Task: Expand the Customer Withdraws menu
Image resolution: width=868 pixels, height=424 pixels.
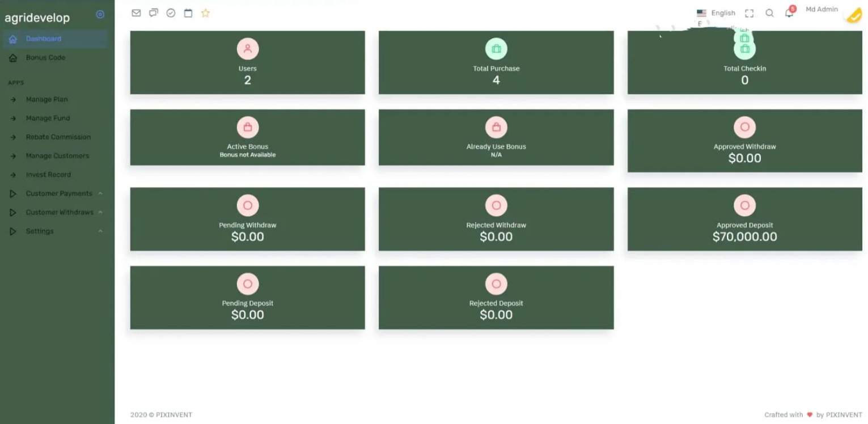Action: (60, 213)
